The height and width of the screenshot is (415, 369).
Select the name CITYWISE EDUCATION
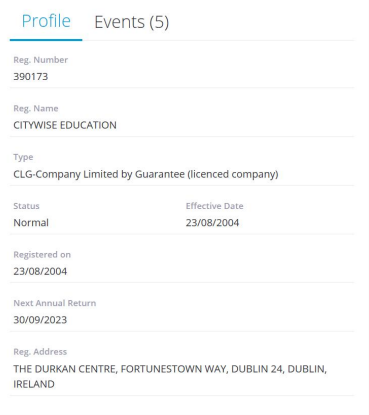point(65,125)
